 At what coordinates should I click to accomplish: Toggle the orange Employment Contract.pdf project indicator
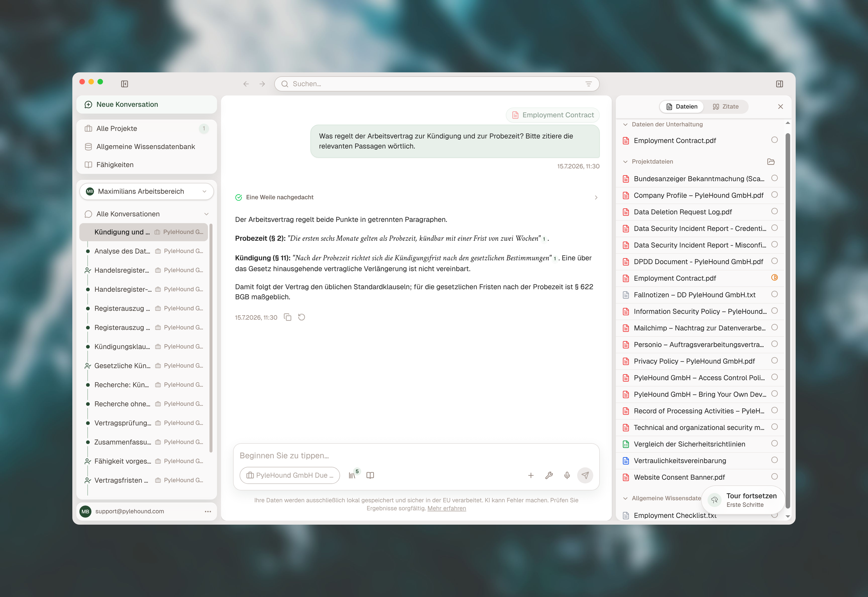775,277
